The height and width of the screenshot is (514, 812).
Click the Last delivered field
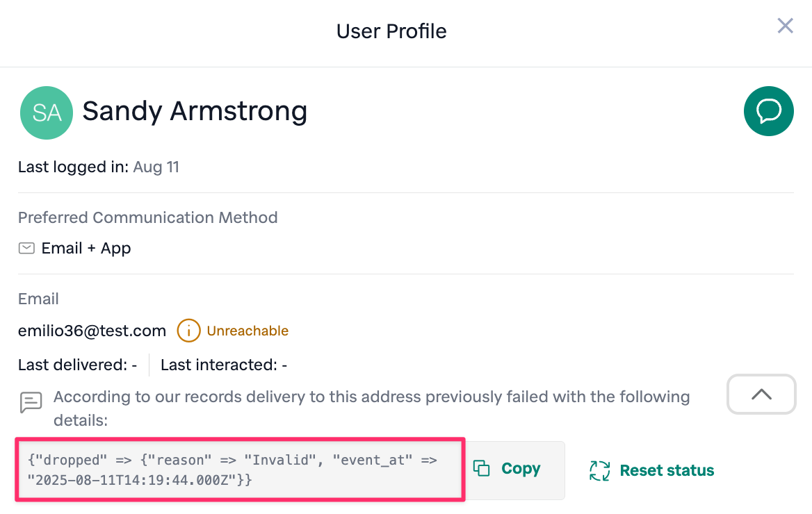click(77, 365)
